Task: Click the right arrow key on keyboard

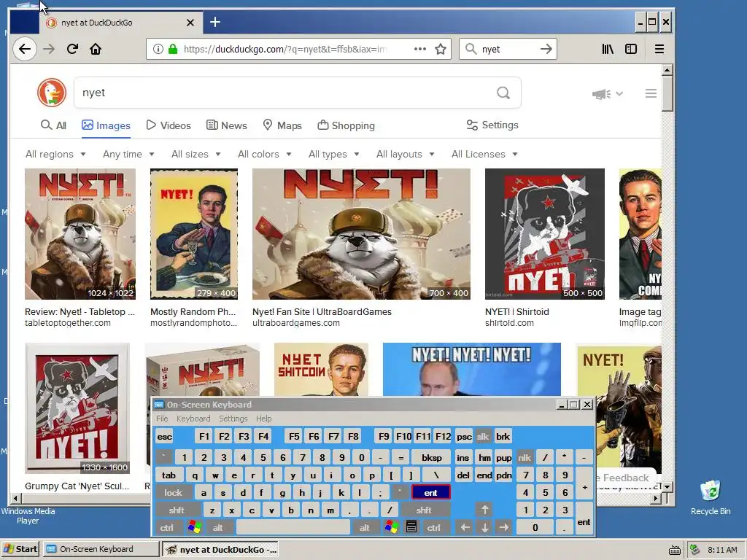Action: [x=504, y=527]
